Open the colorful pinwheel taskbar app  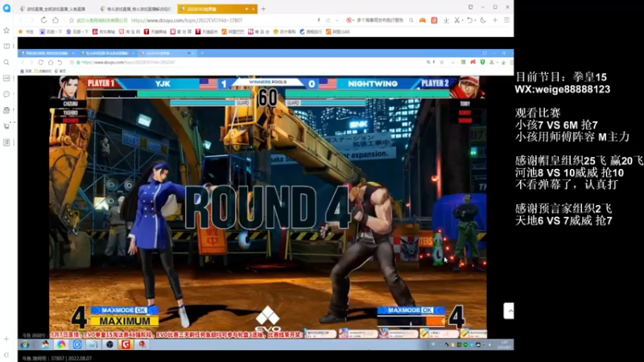click(61, 345)
